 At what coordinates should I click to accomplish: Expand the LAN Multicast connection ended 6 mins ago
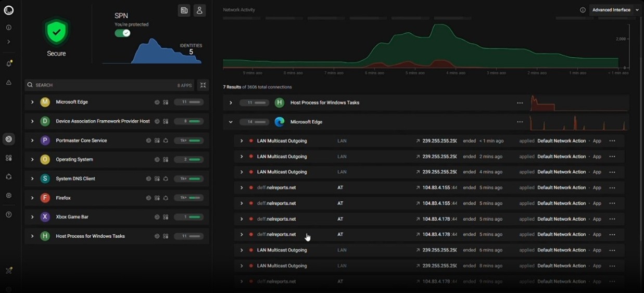click(242, 250)
